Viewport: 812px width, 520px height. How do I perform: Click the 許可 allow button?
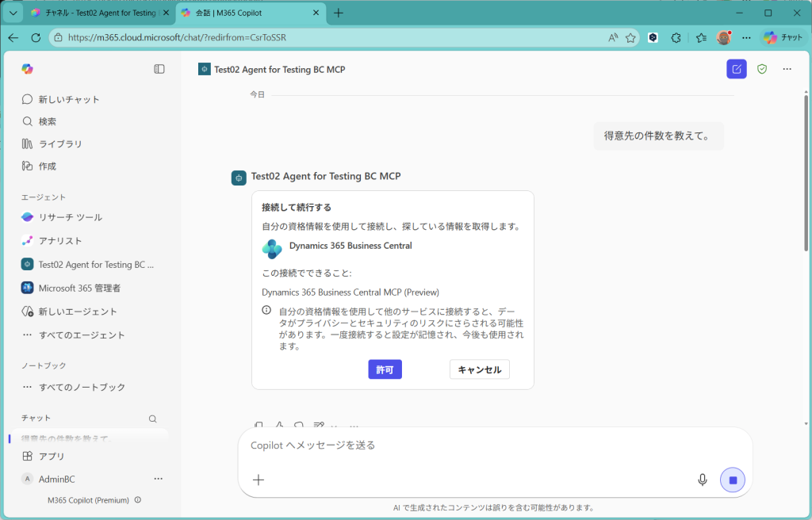click(x=385, y=369)
